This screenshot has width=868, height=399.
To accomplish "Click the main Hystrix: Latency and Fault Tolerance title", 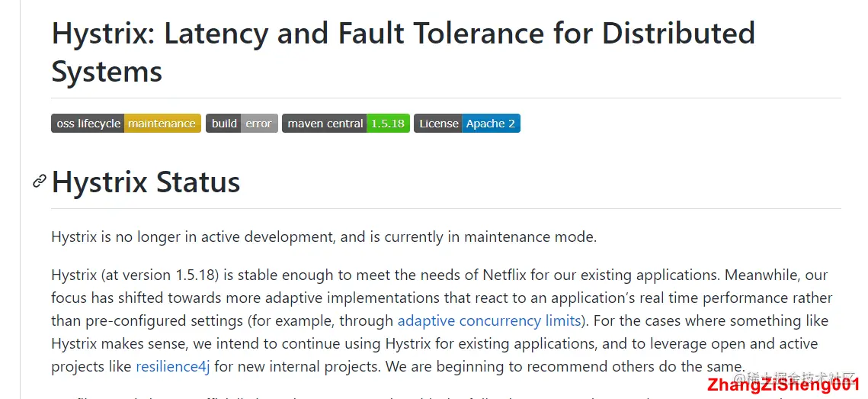I will pos(403,52).
